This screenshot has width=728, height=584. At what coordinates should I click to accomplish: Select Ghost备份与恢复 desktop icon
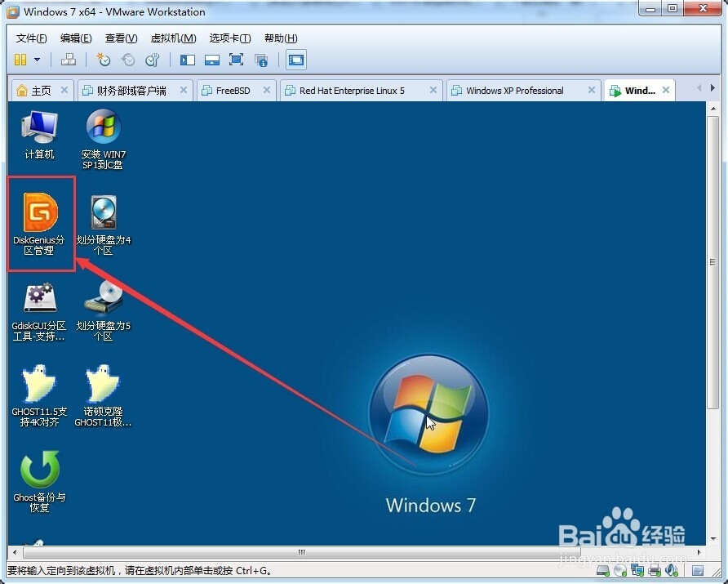coord(39,481)
